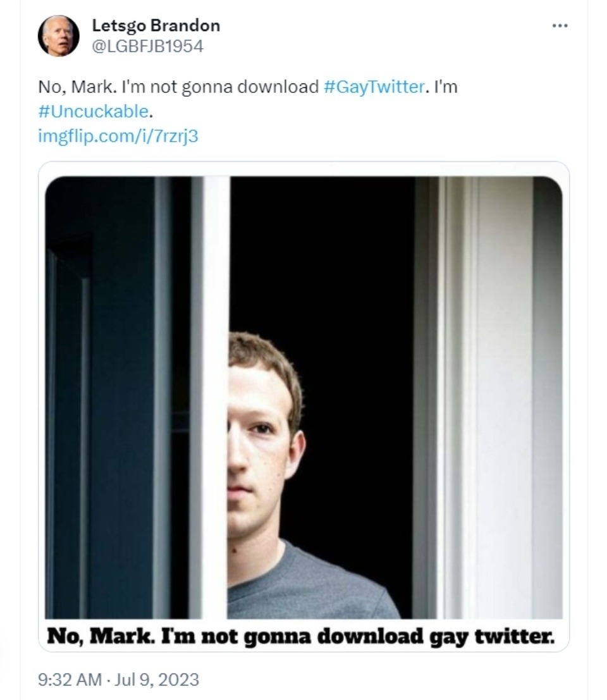
Task: Click the display name Letsgo Brandon
Action: (155, 25)
